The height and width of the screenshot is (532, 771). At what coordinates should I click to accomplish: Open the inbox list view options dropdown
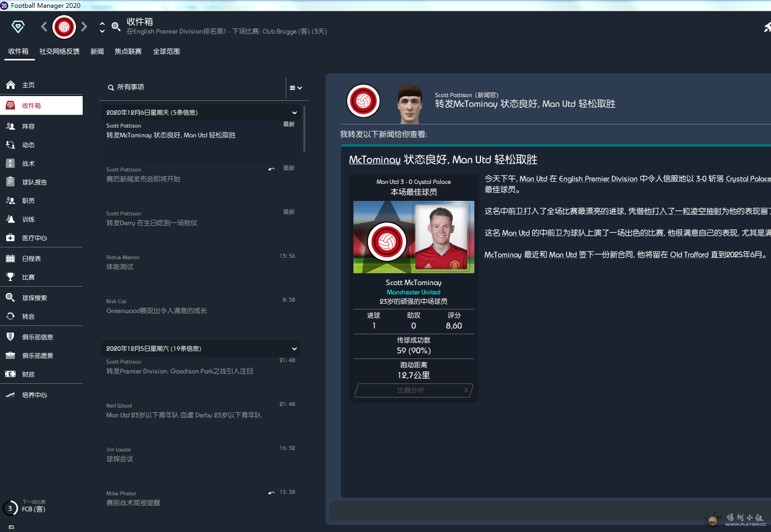click(296, 88)
